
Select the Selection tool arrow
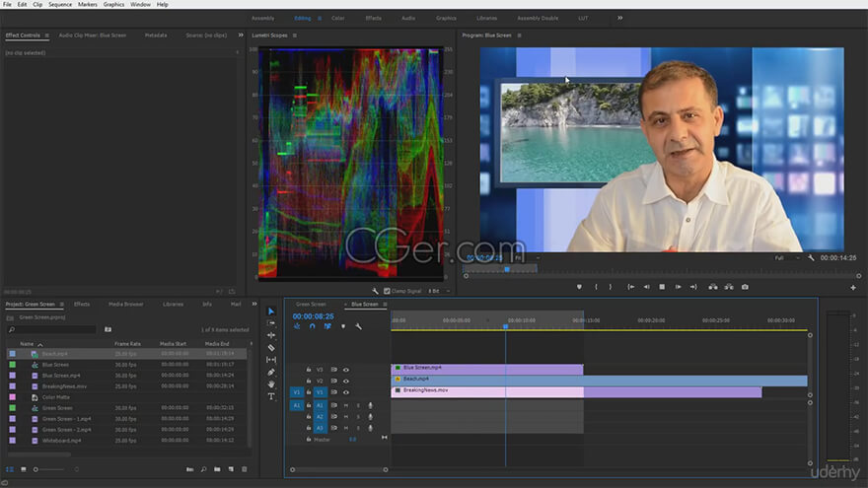tap(271, 312)
